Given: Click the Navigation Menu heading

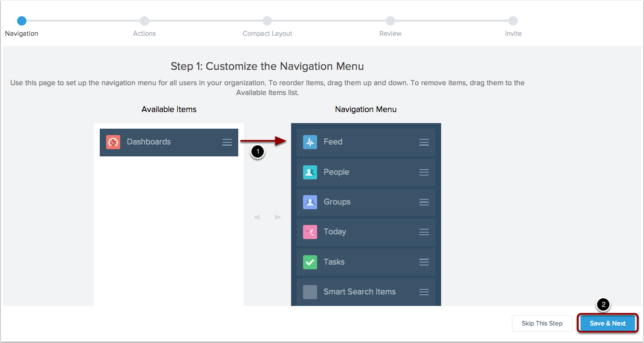Looking at the screenshot, I should click(x=366, y=110).
